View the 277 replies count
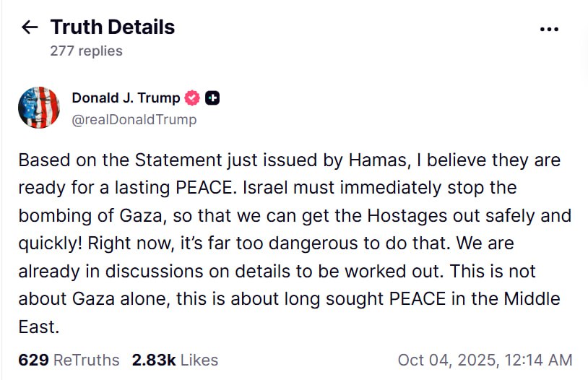Viewport: 588px width, 380px height. pos(86,51)
